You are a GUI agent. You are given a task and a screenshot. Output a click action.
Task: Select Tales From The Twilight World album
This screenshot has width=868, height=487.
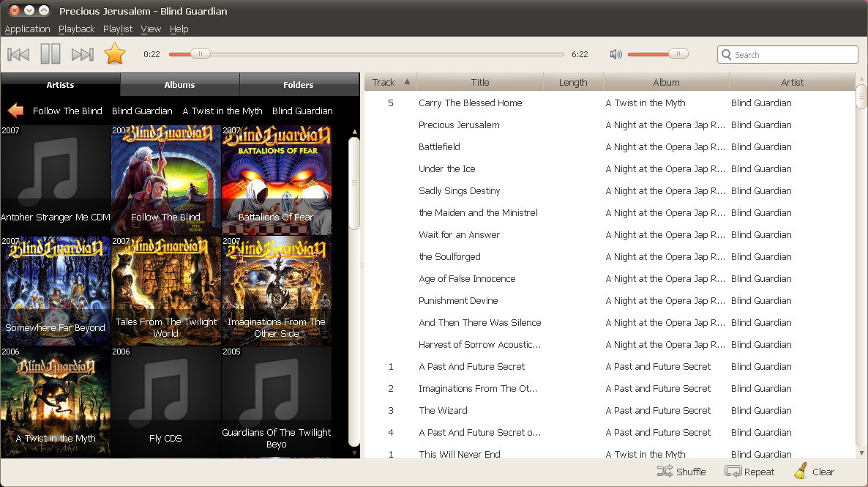pyautogui.click(x=166, y=291)
